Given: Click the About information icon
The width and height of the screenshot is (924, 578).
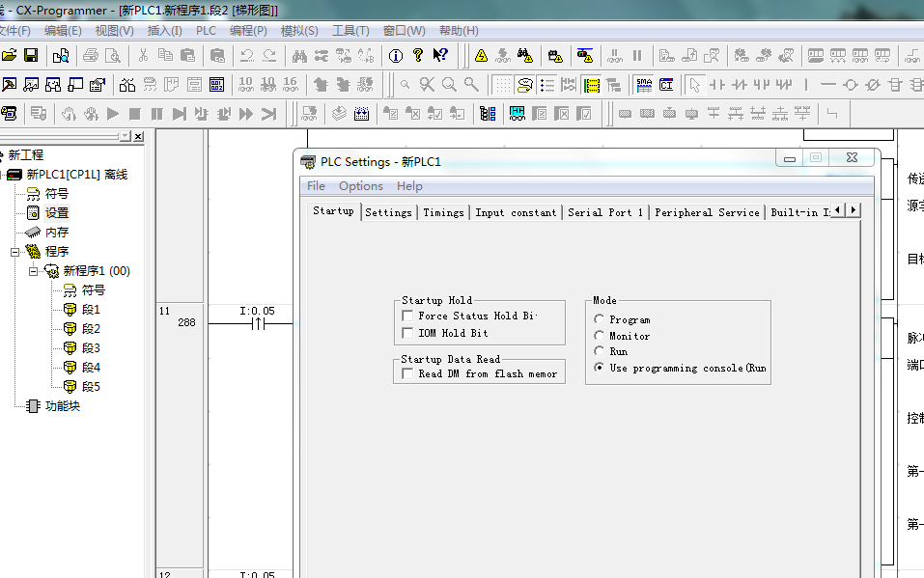Looking at the screenshot, I should (x=396, y=56).
